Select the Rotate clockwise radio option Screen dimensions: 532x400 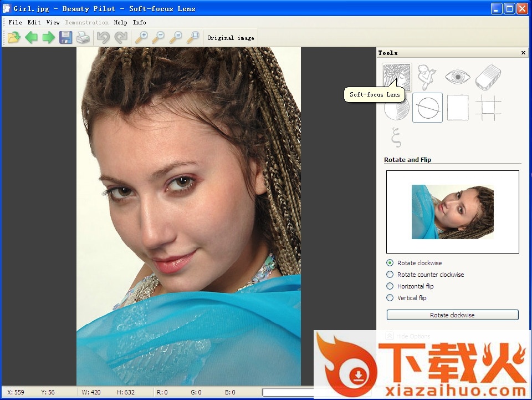click(390, 263)
